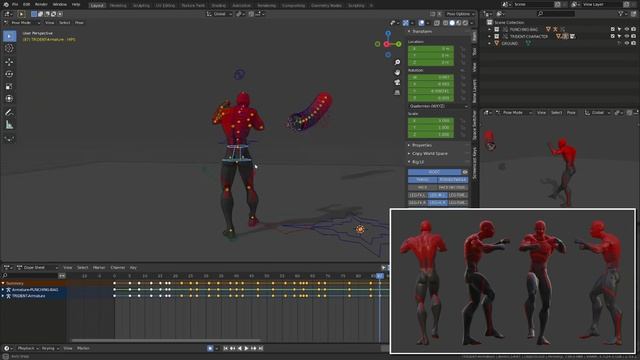Viewport: 640px width, 360px height.
Task: Click the current frame marker on timeline
Action: (x=380, y=276)
